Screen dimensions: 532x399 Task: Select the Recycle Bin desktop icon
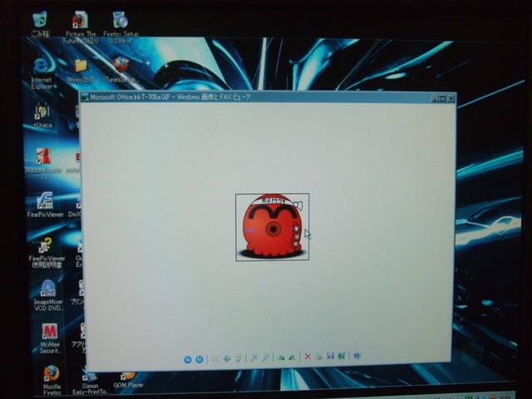point(39,20)
